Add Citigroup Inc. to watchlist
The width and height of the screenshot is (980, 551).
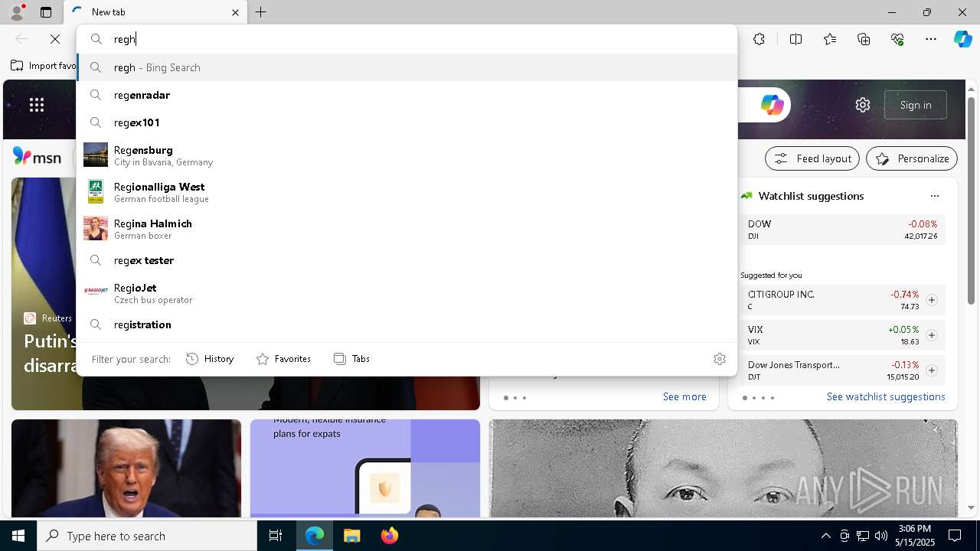932,300
